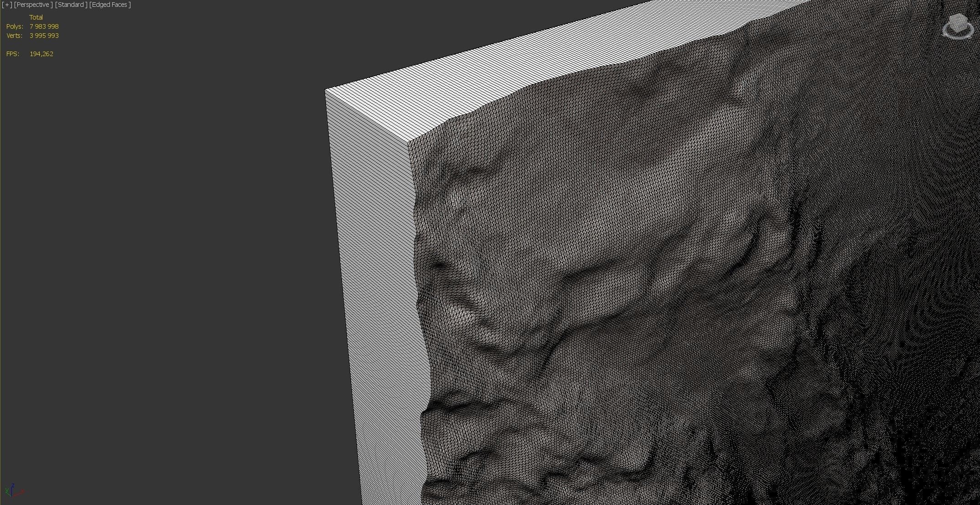Open the [+] general viewport menu
Image resolution: width=980 pixels, height=505 pixels.
coord(7,5)
